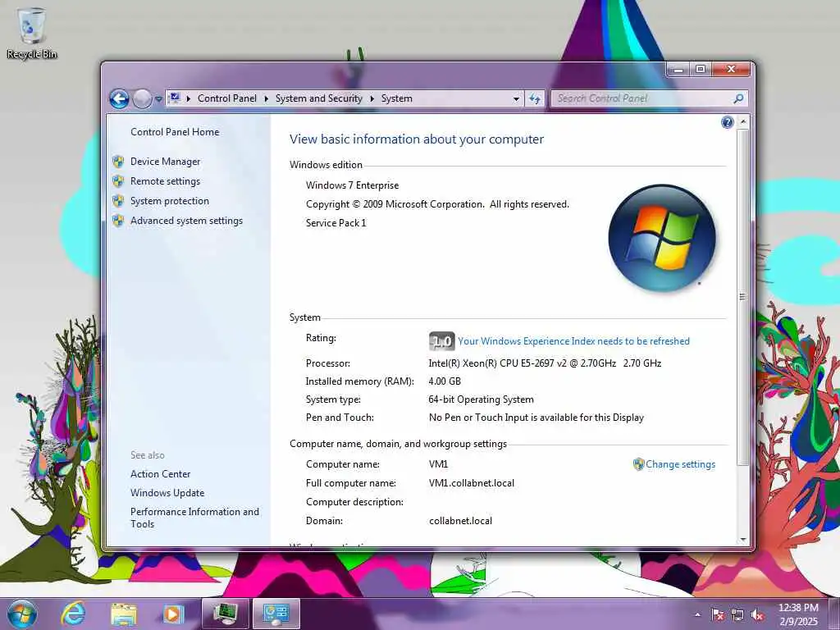Screen dimensions: 840x630
Task: Launch Internet Explorer from taskbar
Action: [73, 614]
